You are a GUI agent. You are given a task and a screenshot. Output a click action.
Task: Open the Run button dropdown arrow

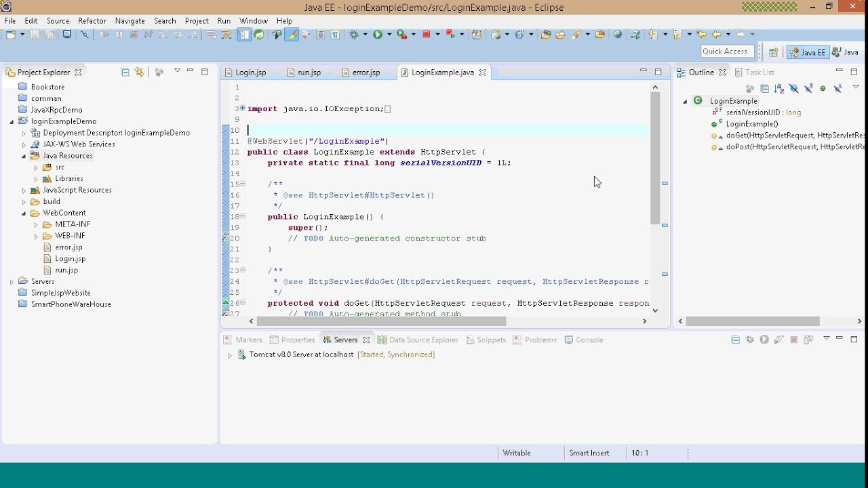click(x=389, y=34)
